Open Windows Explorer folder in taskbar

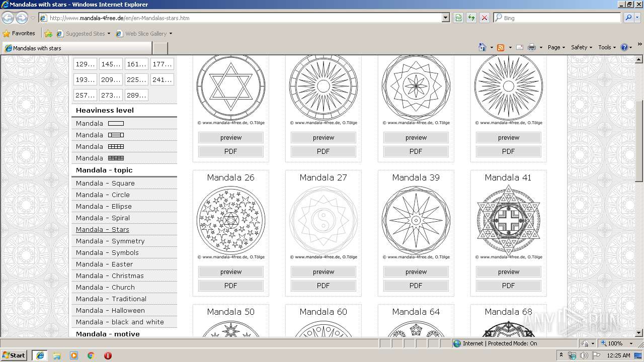point(57,355)
